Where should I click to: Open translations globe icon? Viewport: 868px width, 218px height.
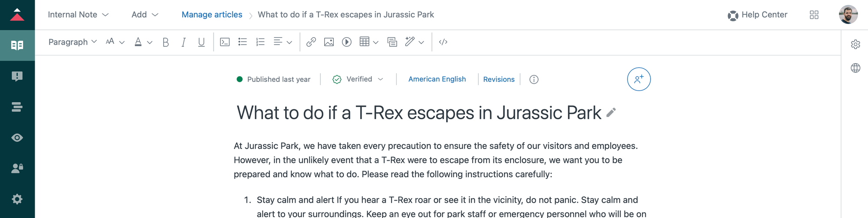coord(855,68)
